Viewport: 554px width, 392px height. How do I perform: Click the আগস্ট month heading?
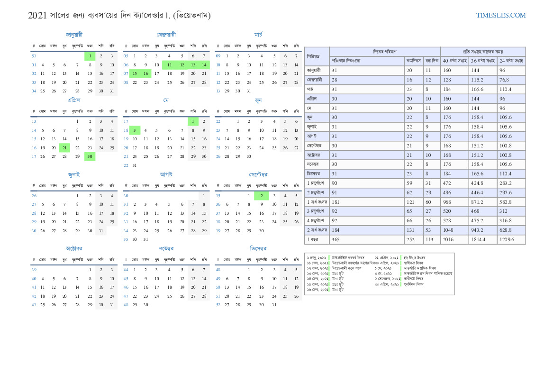[x=166, y=174]
